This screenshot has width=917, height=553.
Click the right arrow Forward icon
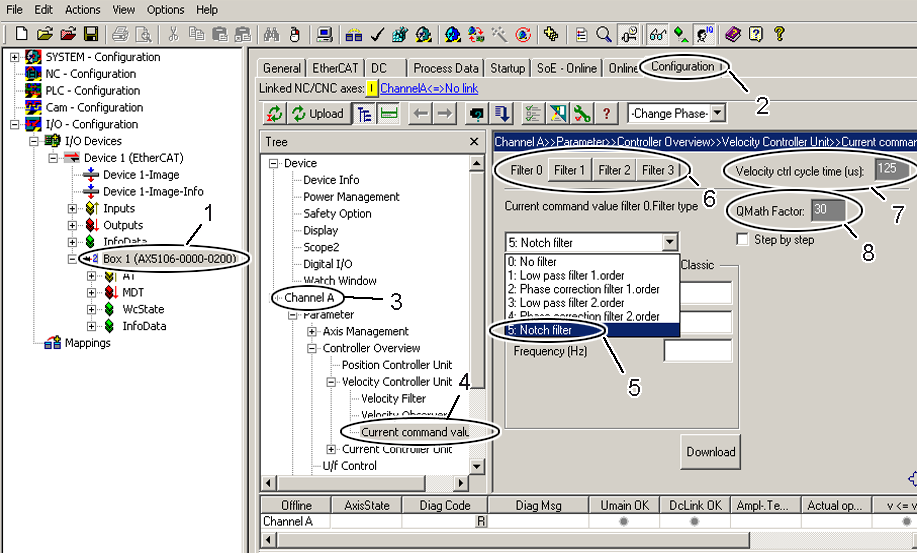coord(444,113)
